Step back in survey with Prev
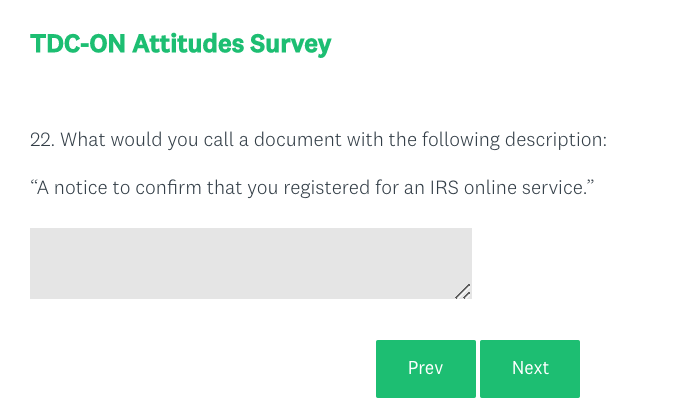The width and height of the screenshot is (686, 420). [x=425, y=368]
